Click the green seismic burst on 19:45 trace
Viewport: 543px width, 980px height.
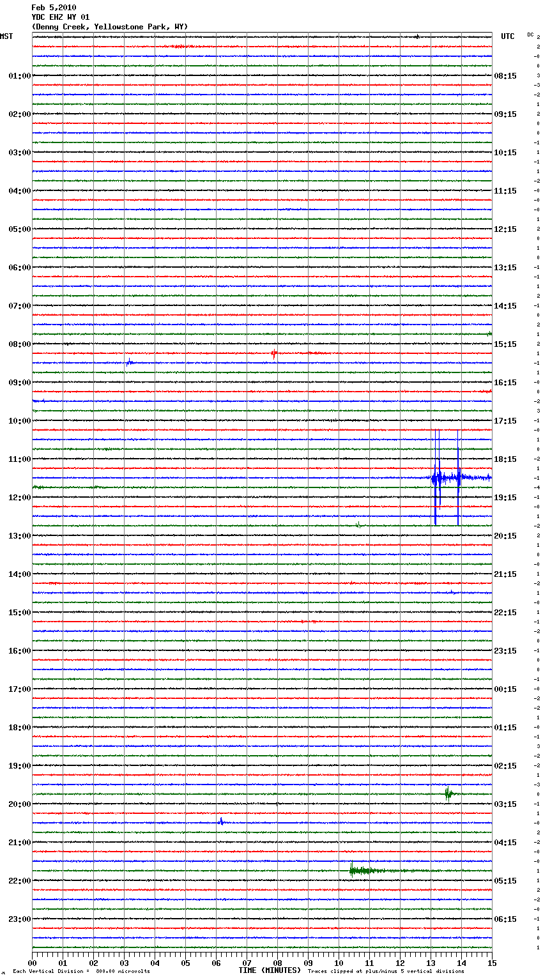(x=449, y=793)
